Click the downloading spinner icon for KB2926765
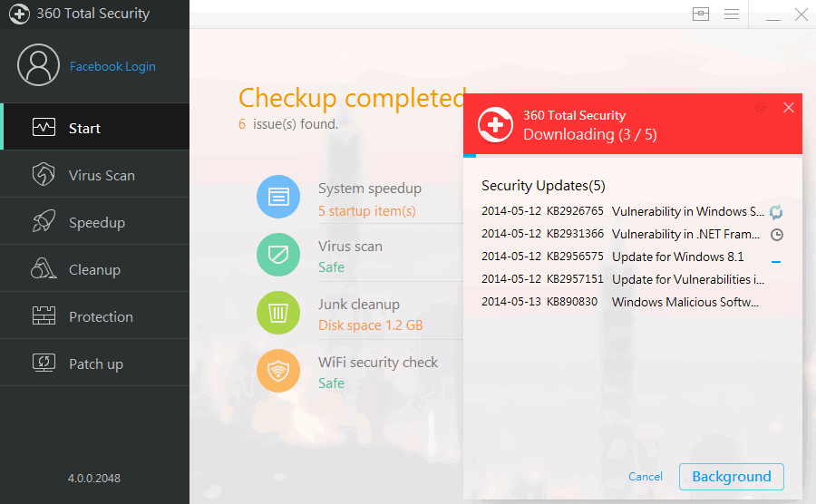The width and height of the screenshot is (816, 504). click(776, 212)
